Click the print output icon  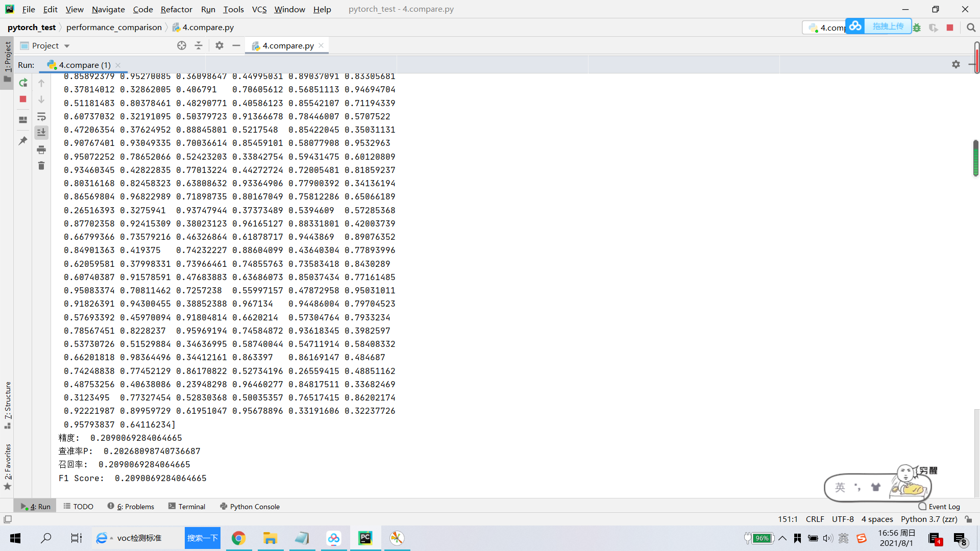41,149
